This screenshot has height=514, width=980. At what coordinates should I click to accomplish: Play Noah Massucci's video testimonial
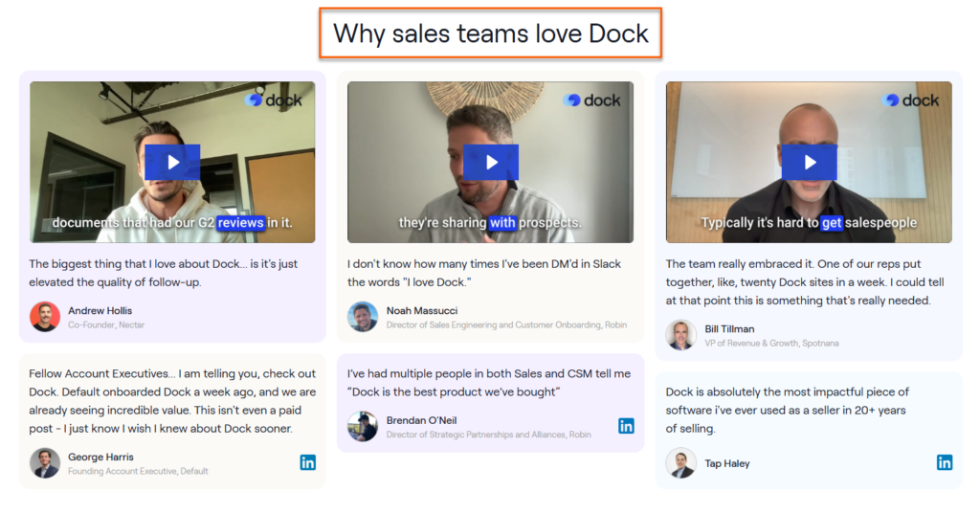coord(491,163)
